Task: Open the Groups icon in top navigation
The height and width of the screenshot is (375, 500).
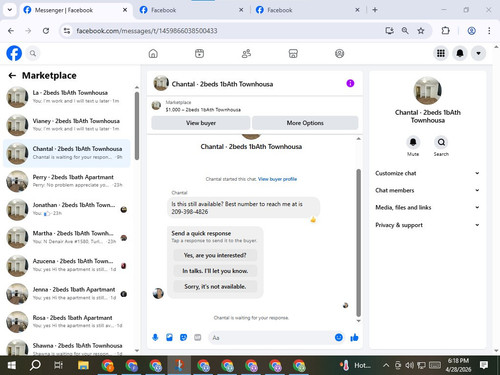Action: [339, 53]
